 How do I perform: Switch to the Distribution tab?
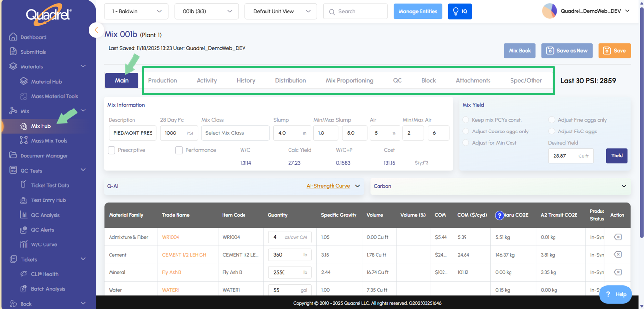(x=290, y=81)
